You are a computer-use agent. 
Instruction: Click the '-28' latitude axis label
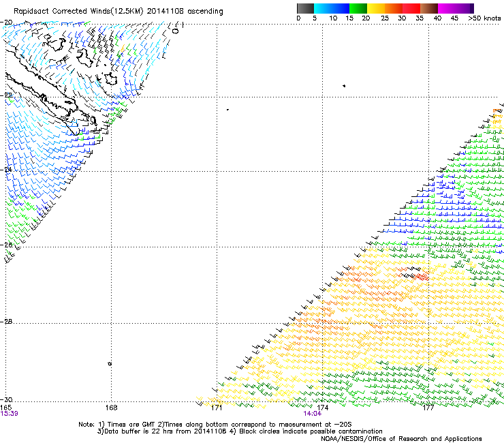[x=6, y=322]
